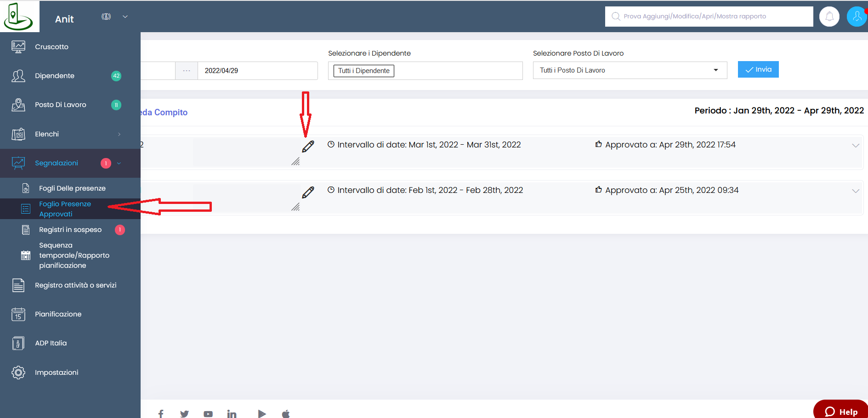Click the Fogli Delle presenze document icon
Image resolution: width=868 pixels, height=418 pixels.
coord(26,188)
